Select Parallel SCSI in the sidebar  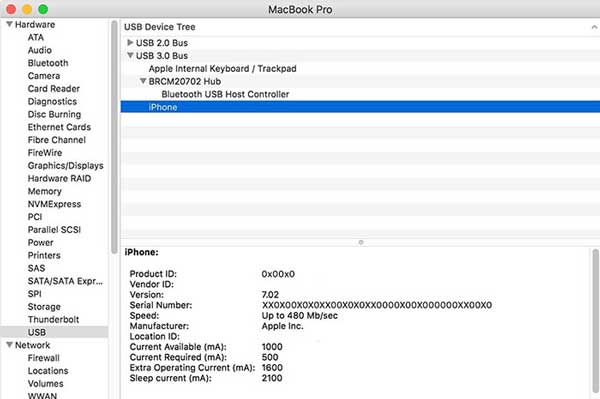coord(54,230)
